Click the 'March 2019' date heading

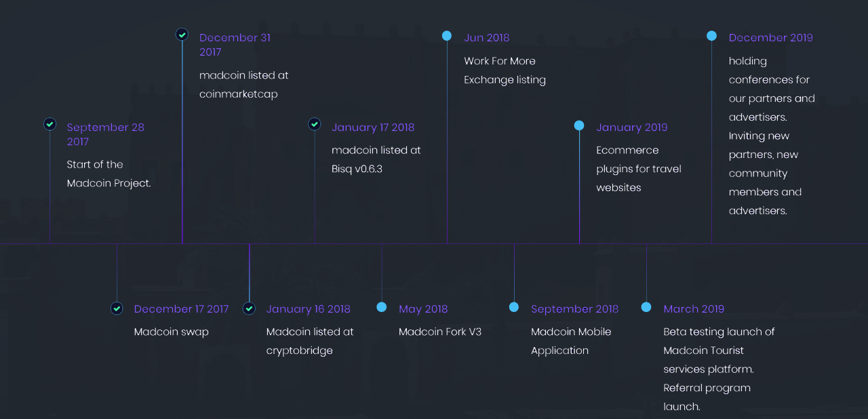pos(694,309)
